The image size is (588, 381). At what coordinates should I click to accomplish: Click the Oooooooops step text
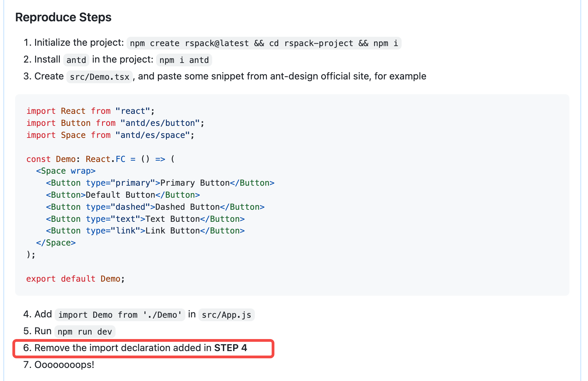tap(64, 364)
